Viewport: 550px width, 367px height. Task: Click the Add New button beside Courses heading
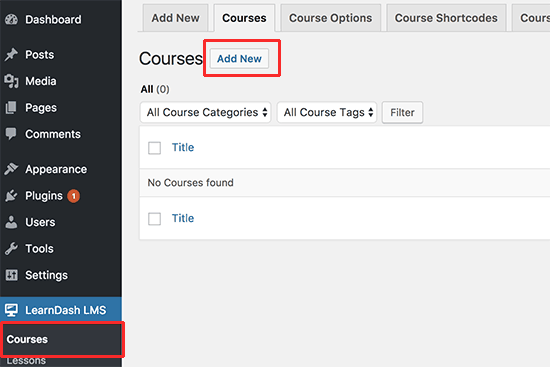[239, 59]
